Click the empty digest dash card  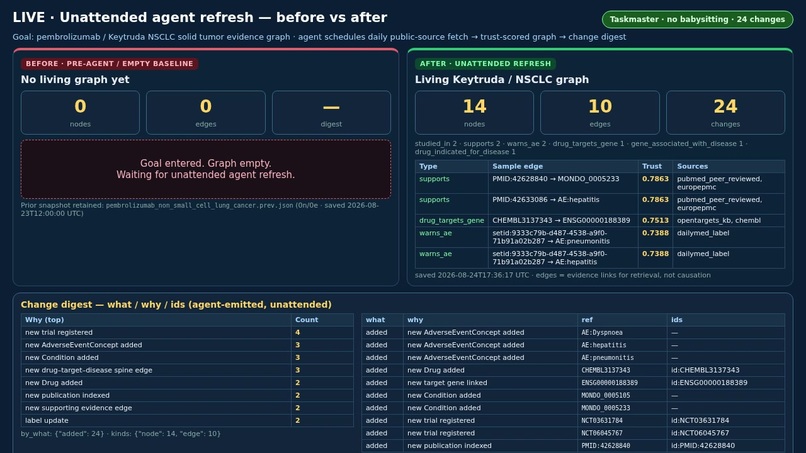click(x=331, y=113)
